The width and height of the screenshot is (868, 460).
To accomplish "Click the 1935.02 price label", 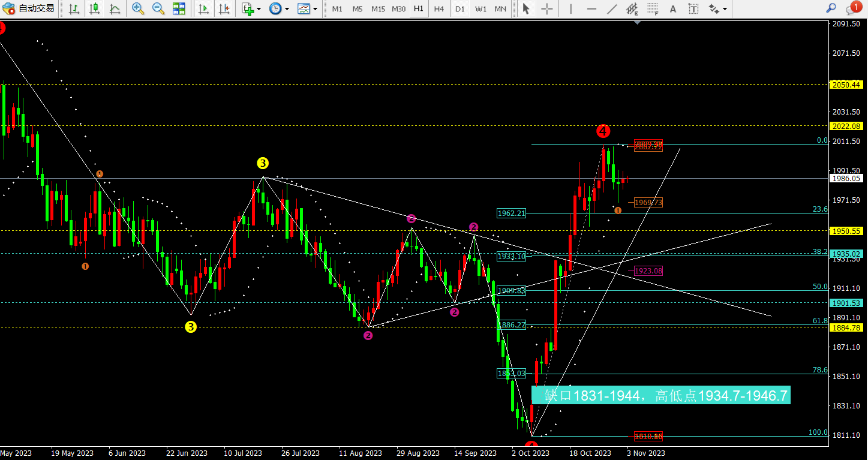I will point(846,254).
